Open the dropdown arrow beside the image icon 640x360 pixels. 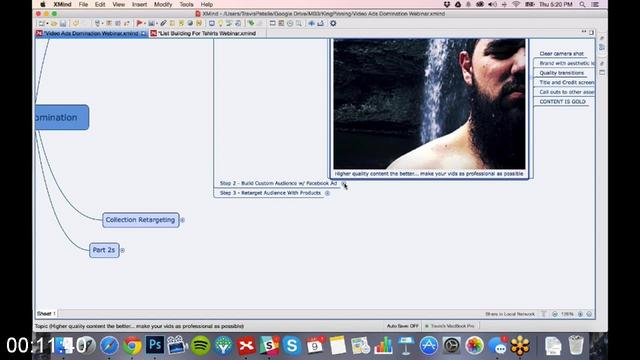point(157,24)
